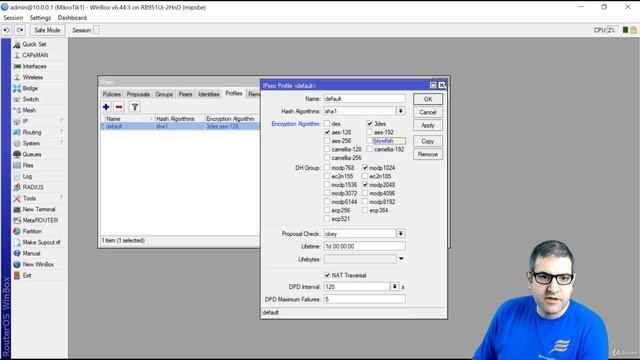Click the Copy button
The width and height of the screenshot is (640, 360).
(x=427, y=141)
